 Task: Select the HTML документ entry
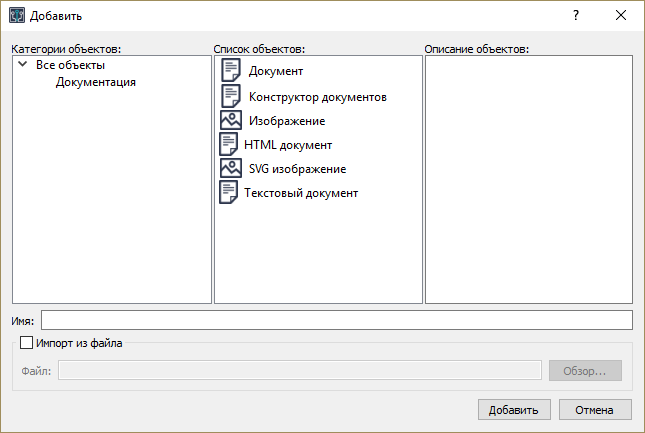tap(288, 145)
